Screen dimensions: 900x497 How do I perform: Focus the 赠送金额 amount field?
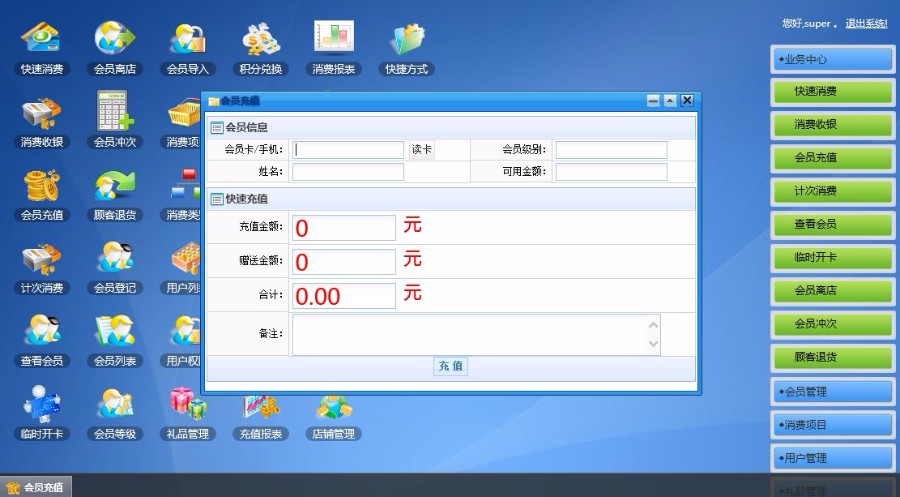pyautogui.click(x=344, y=262)
